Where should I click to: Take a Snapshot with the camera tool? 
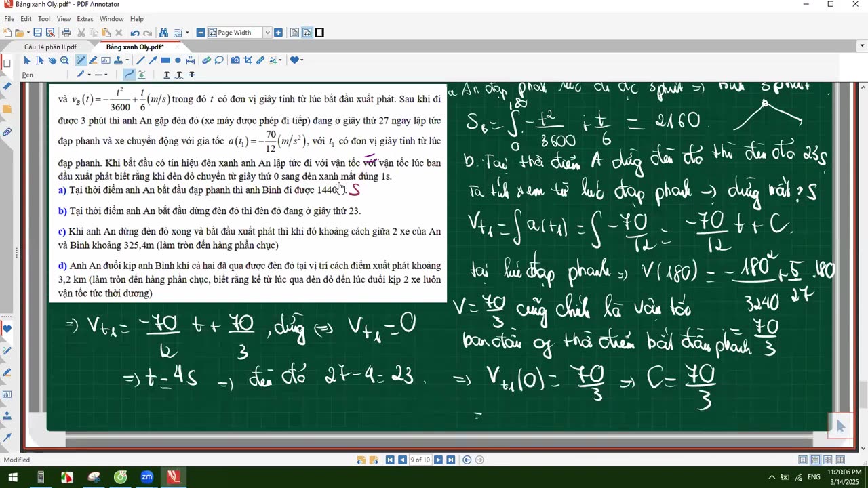point(235,60)
